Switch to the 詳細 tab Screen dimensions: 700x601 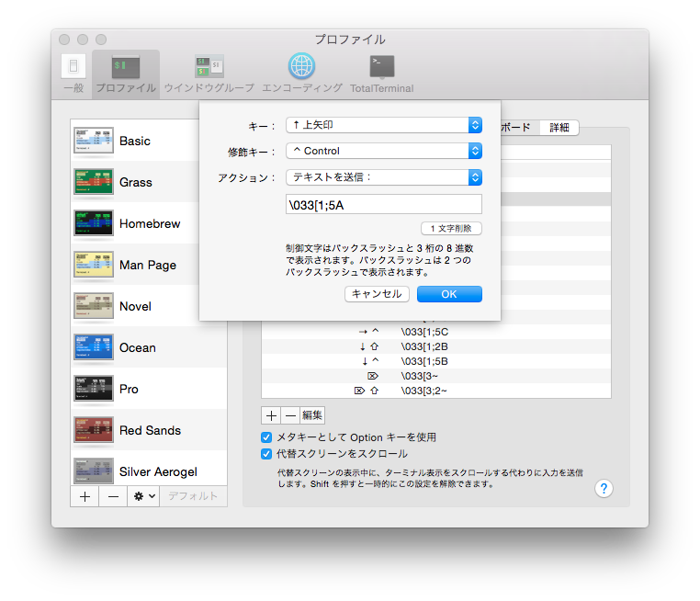point(559,128)
